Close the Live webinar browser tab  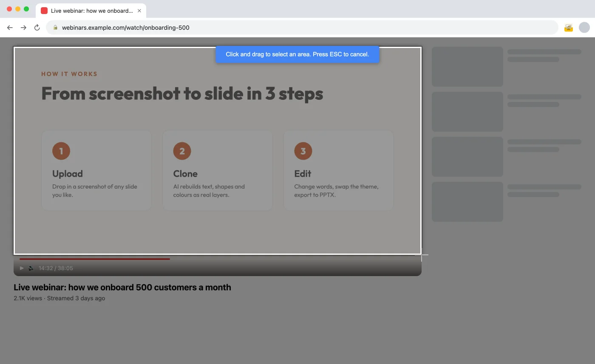tap(139, 11)
